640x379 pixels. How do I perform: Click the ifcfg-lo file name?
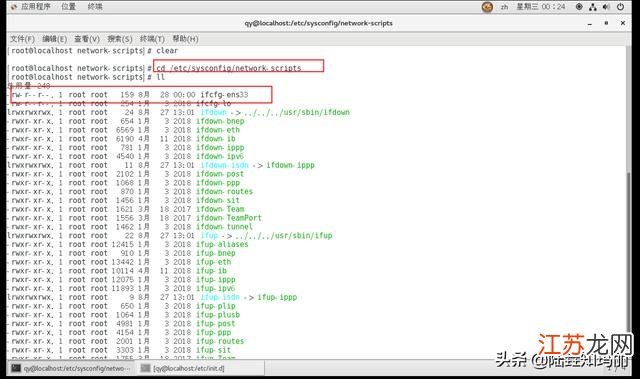tap(213, 104)
